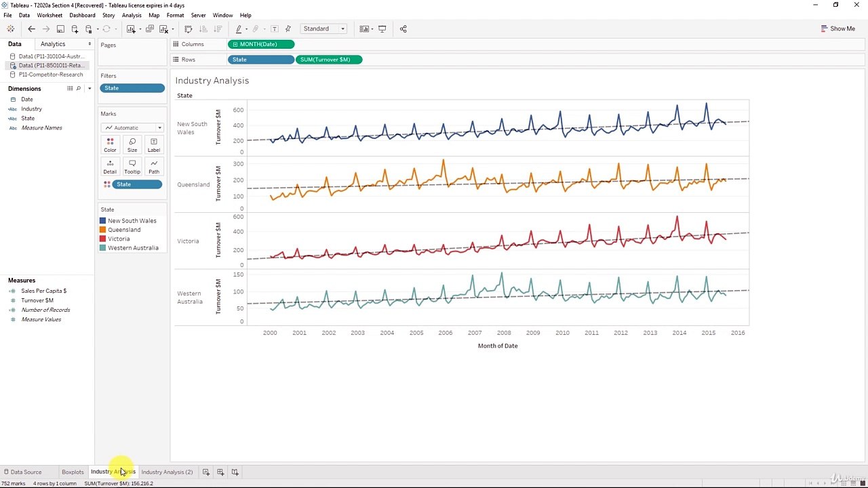Click the Add New Data Source icon
Image resolution: width=868 pixels, height=488 pixels.
click(x=75, y=29)
